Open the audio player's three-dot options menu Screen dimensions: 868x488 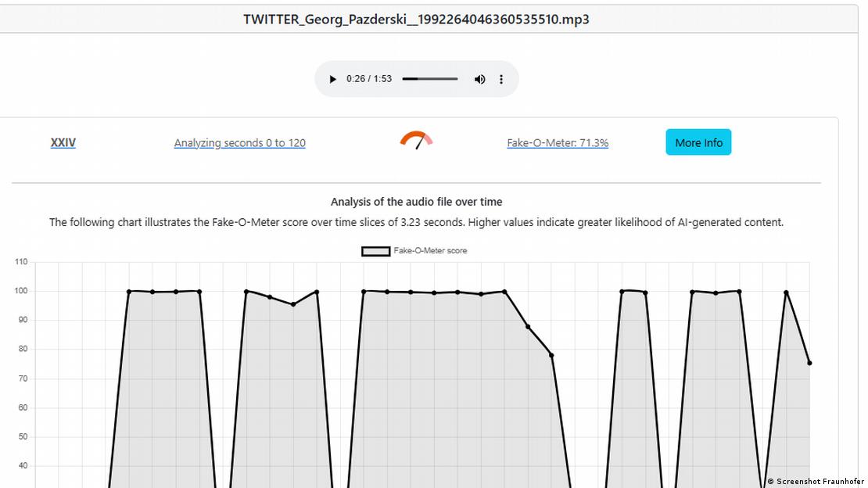coord(501,79)
